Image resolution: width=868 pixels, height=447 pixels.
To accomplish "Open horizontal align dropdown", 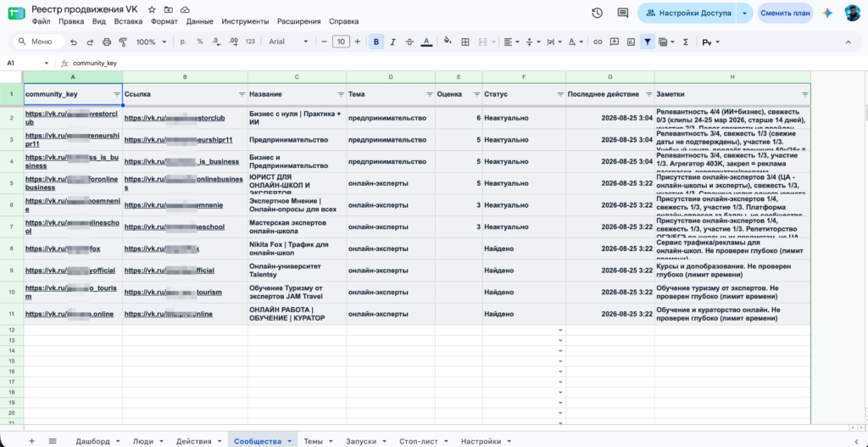I will coord(511,42).
